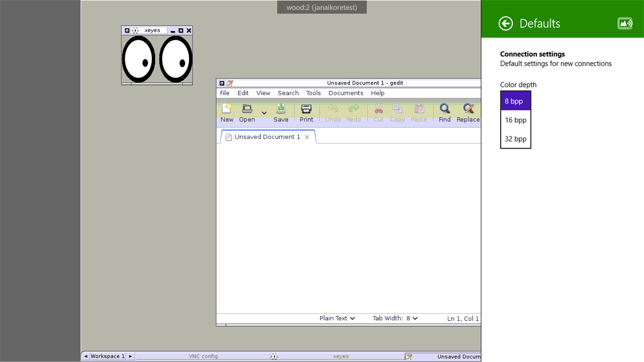Viewport: 644px width, 362px height.
Task: Expand the Open button's dropdown arrow
Action: (x=264, y=113)
